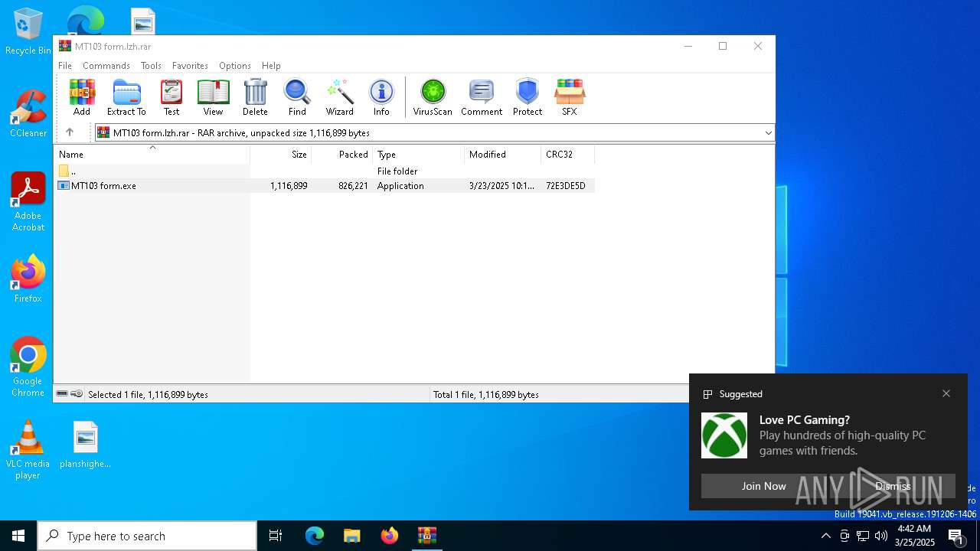
Task: Sort by the Packed column header
Action: pyautogui.click(x=342, y=155)
